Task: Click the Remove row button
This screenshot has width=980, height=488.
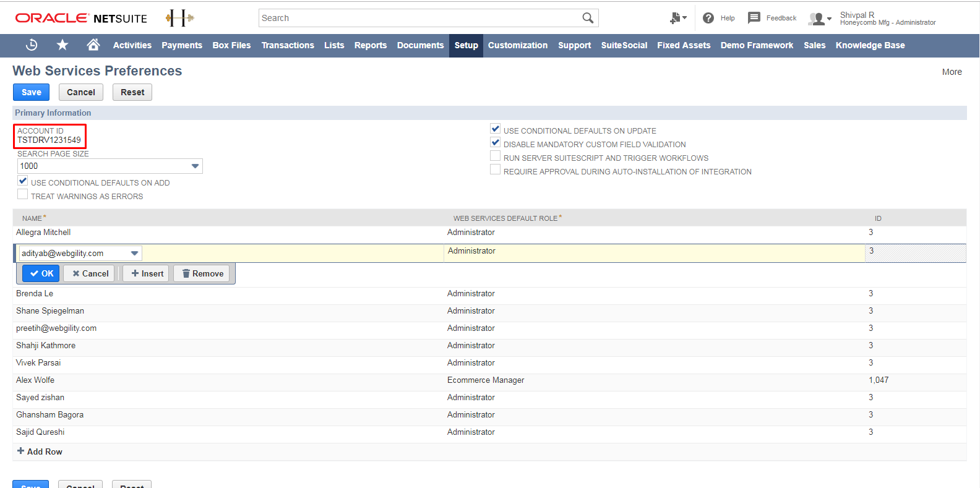Action: [202, 273]
